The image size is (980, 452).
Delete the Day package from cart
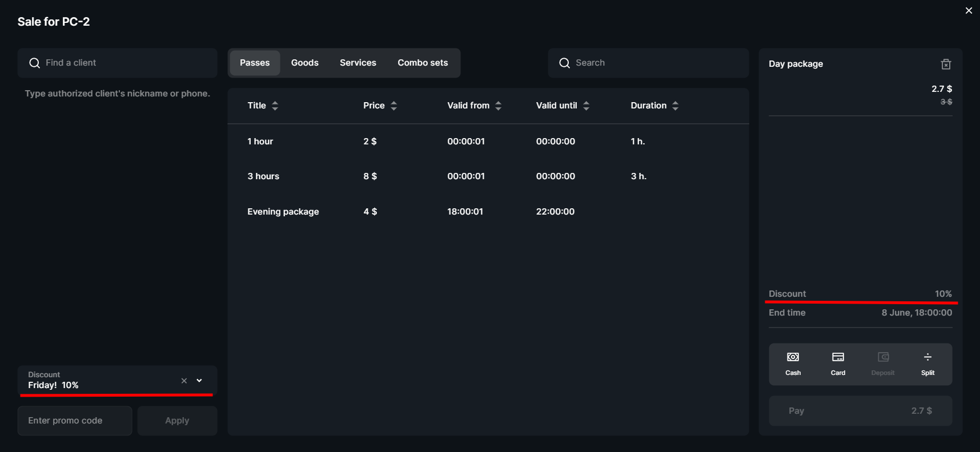[x=946, y=64]
